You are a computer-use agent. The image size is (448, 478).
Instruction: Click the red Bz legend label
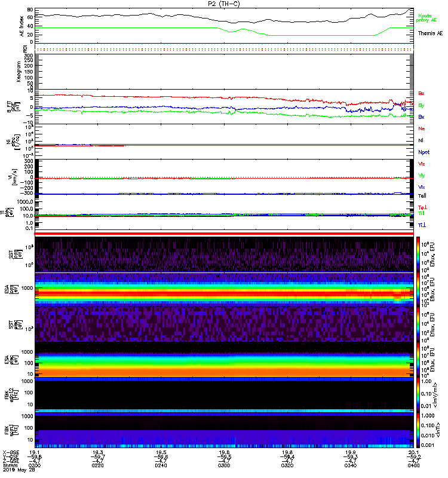(421, 93)
